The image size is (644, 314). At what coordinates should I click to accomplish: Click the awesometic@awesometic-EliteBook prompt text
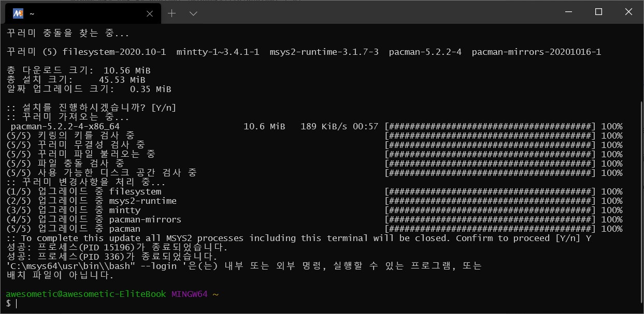(x=86, y=294)
